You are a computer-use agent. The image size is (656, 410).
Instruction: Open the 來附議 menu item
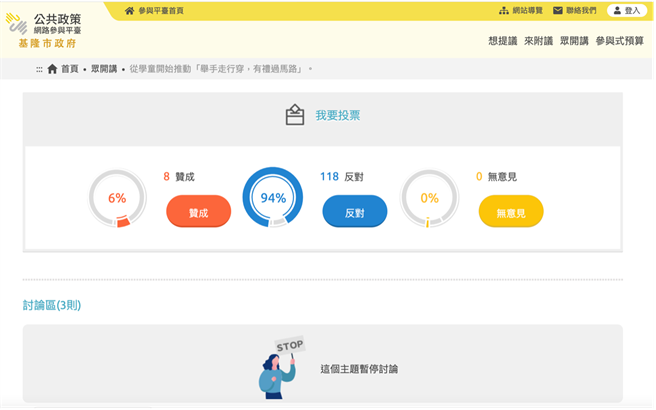coord(538,41)
